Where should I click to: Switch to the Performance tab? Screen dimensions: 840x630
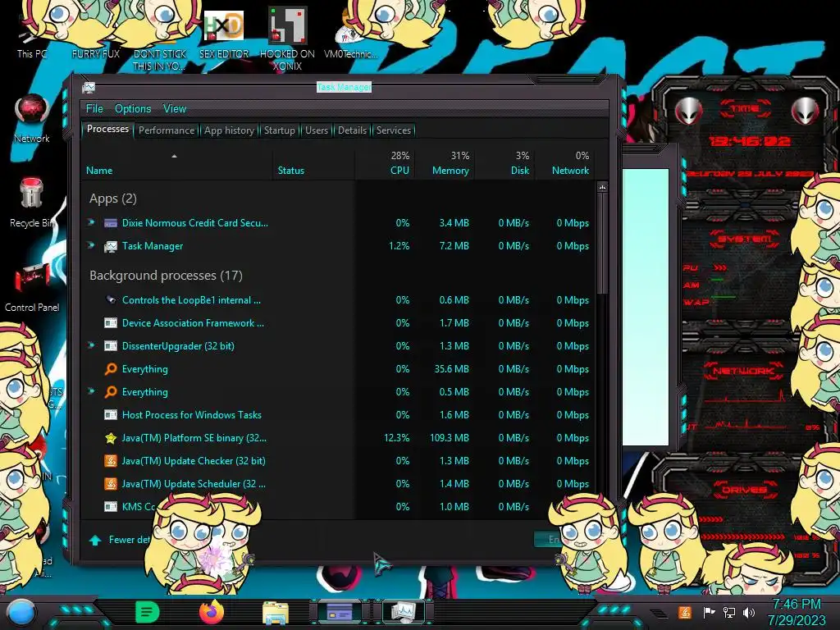(167, 130)
